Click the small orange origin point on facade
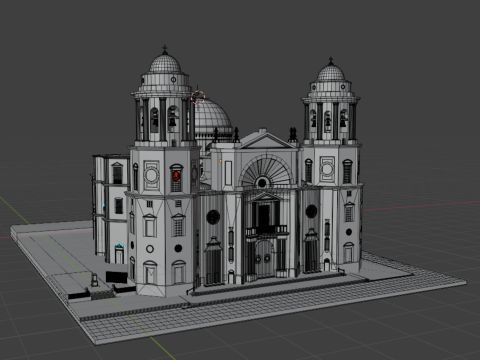The width and height of the screenshot is (480, 360). coord(220,161)
